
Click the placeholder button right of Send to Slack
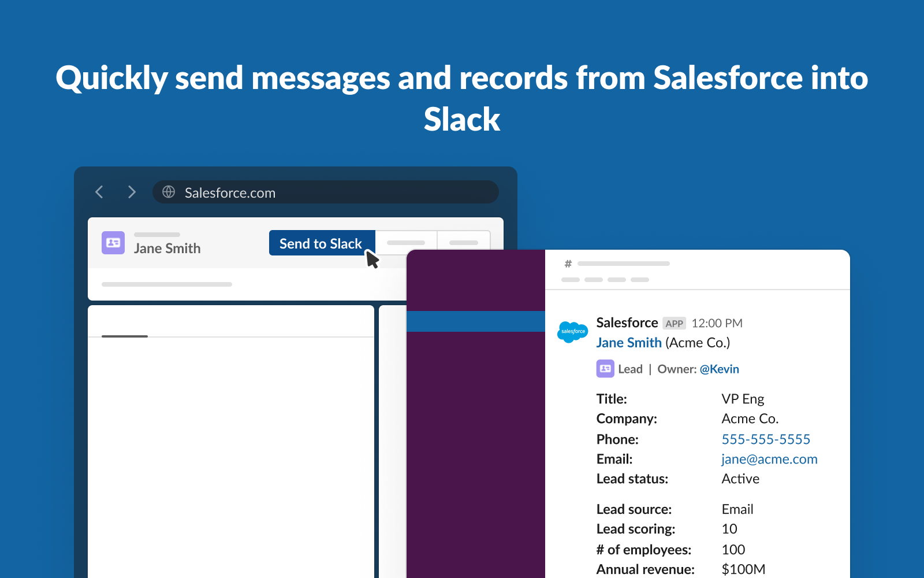point(406,242)
